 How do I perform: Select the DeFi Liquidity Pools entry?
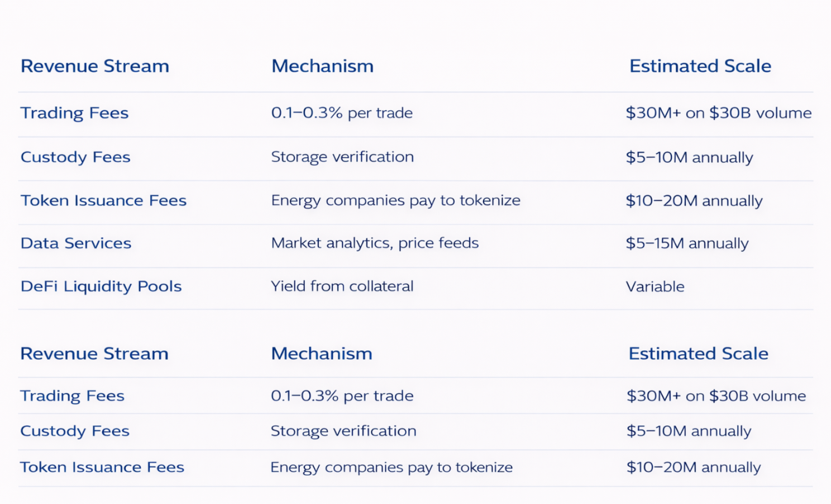[x=101, y=286]
